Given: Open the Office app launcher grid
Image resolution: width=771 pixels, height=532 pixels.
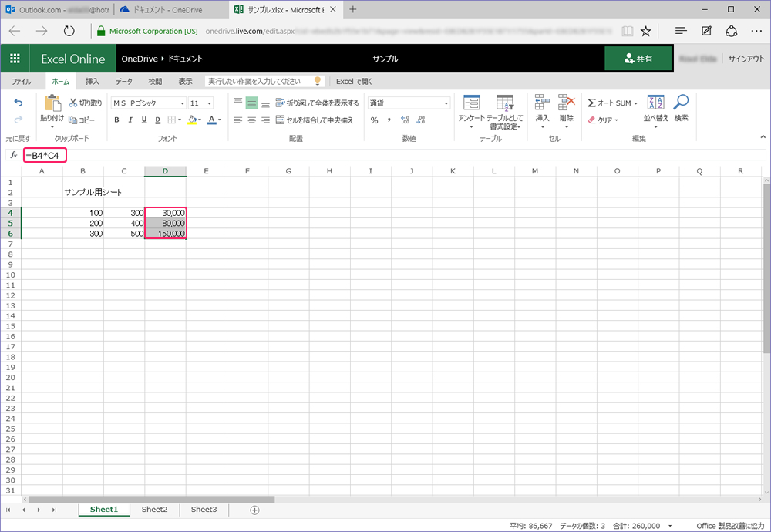Looking at the screenshot, I should click(15, 59).
